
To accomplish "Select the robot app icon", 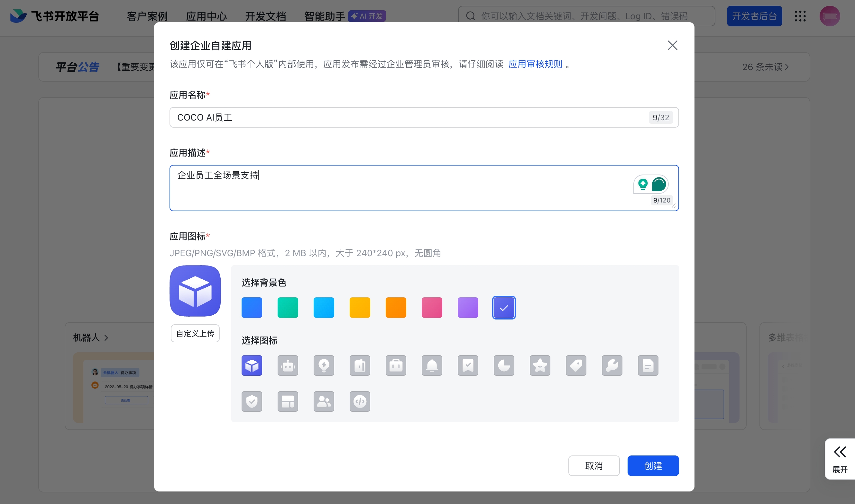I will (x=288, y=365).
